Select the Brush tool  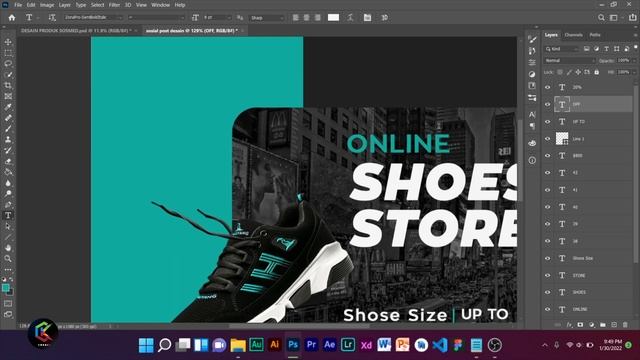(8, 129)
